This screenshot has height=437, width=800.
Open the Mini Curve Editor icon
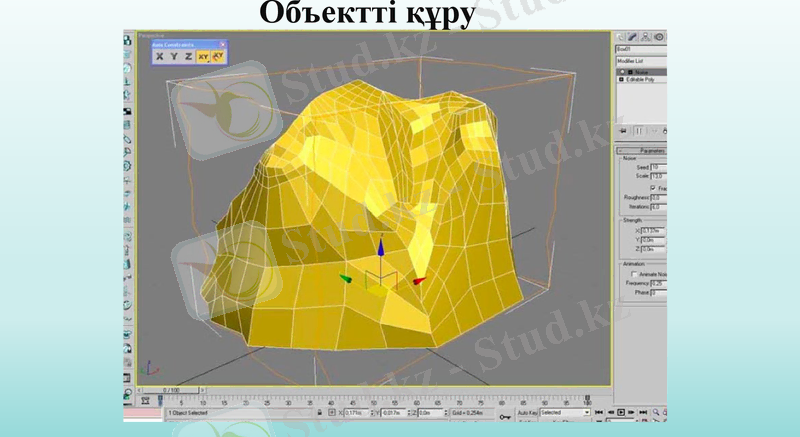click(145, 401)
